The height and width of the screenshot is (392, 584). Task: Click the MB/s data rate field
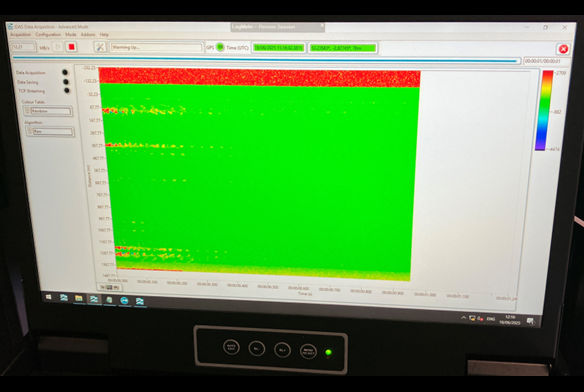click(x=23, y=47)
